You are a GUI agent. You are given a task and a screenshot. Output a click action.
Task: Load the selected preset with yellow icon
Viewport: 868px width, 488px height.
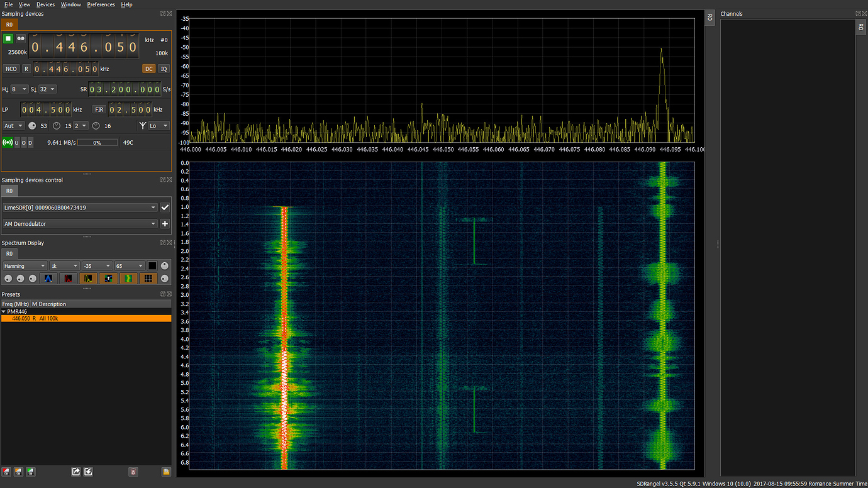point(166,472)
